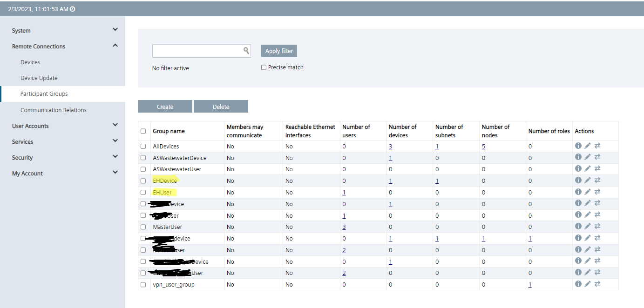The height and width of the screenshot is (308, 644).
Task: Click the Number of subnets column header
Action: point(449,131)
